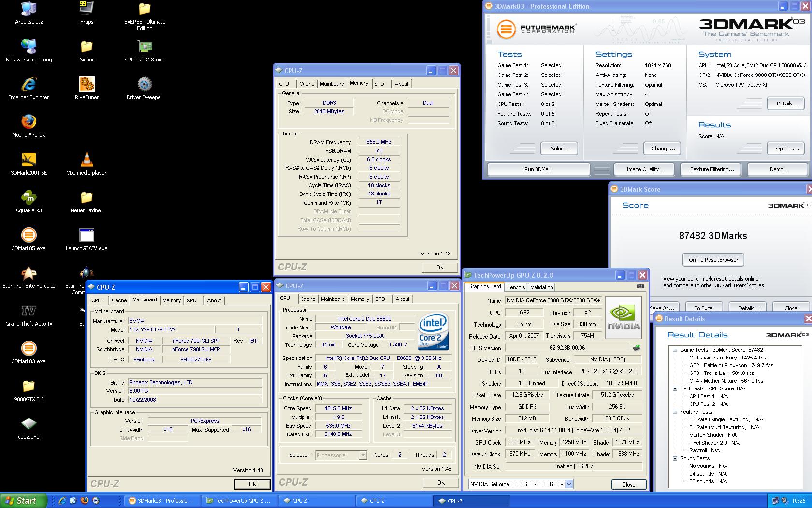
Task: Launch Internet Explorer from quick launch bar
Action: click(x=62, y=501)
